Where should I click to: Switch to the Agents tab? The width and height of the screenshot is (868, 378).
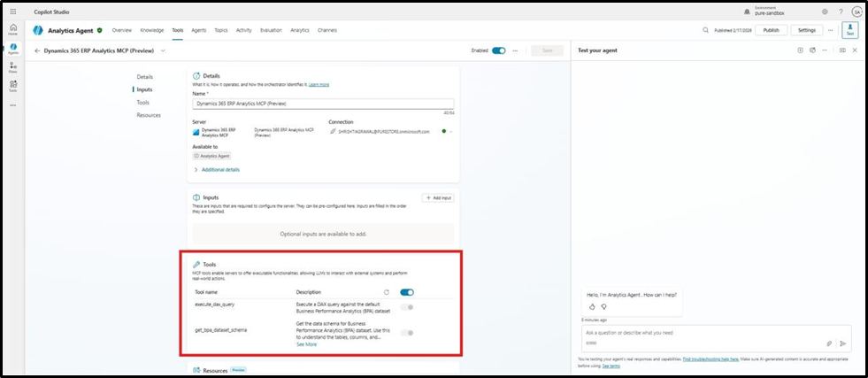pyautogui.click(x=199, y=30)
